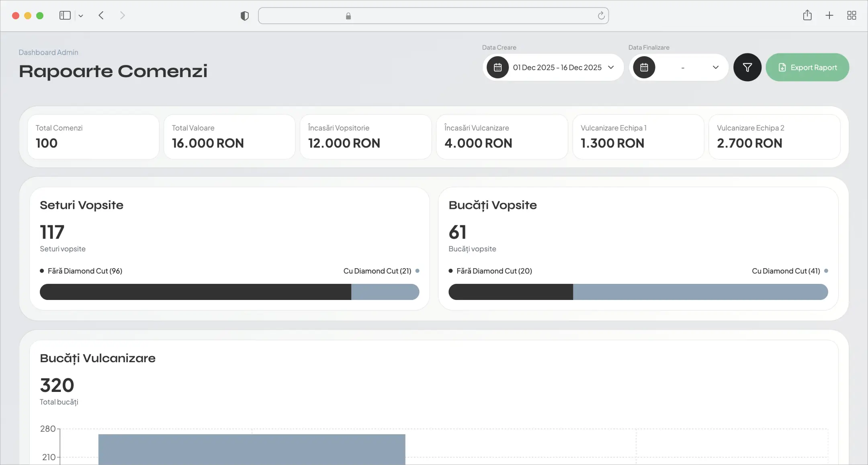This screenshot has height=465, width=868.
Task: Click the privacy shield icon
Action: tap(244, 16)
